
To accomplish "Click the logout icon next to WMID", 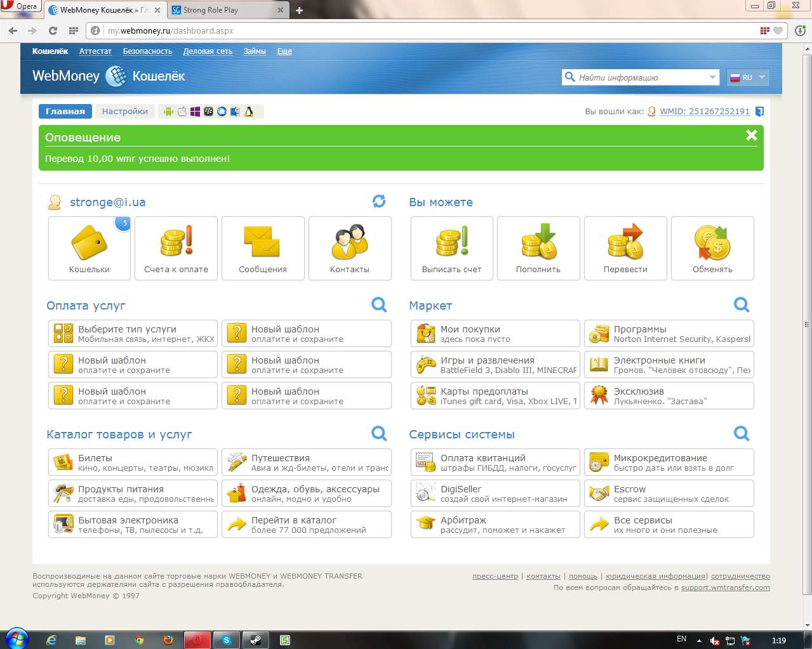I will point(759,112).
